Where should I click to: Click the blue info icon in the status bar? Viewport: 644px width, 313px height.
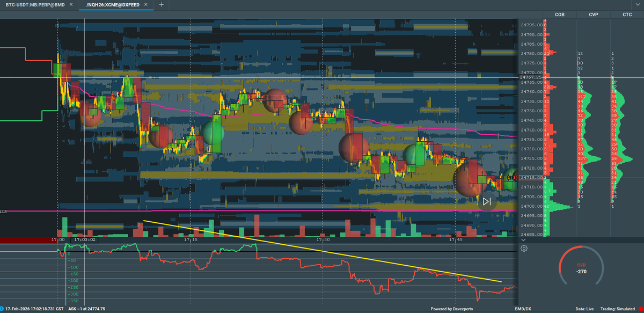coord(5,309)
